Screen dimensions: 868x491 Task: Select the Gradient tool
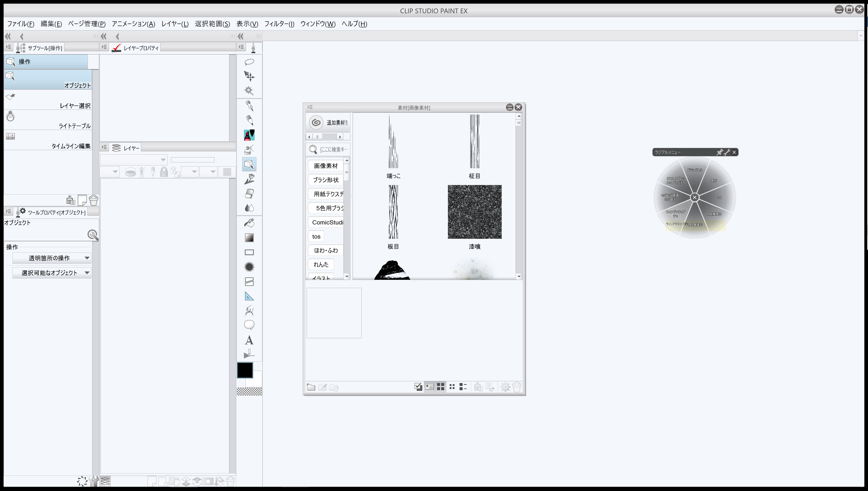[249, 238]
